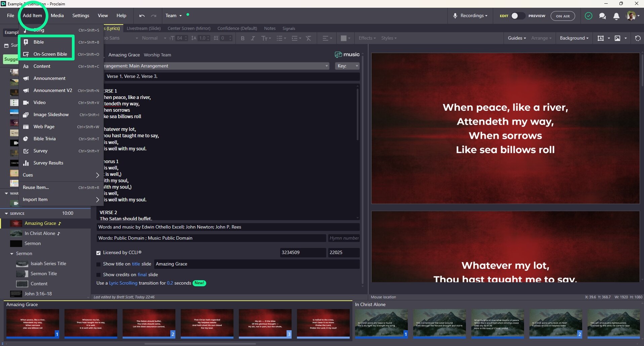Click the green sync status checkmark
The height and width of the screenshot is (346, 644).
[x=588, y=16]
